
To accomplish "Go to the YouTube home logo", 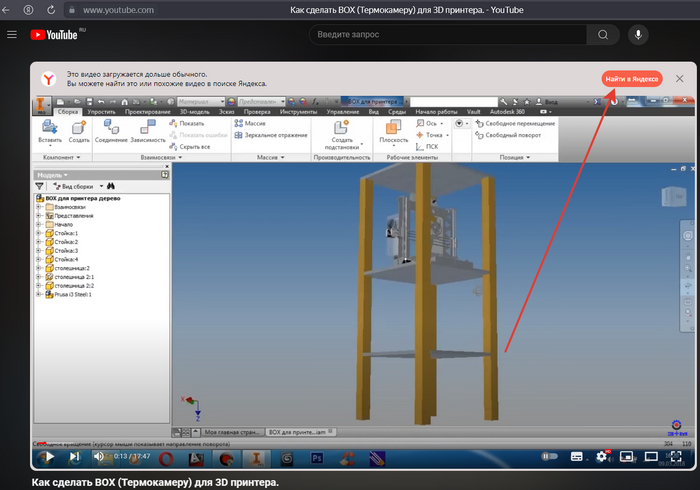I will click(x=54, y=35).
